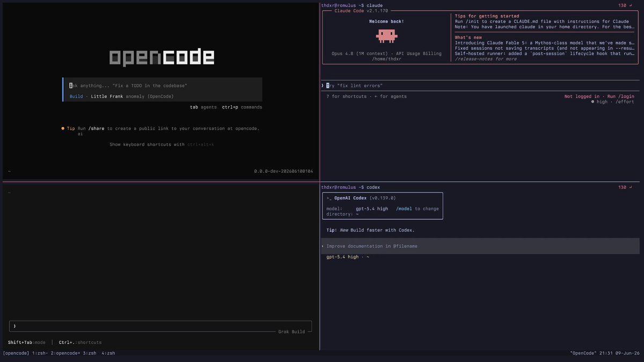Click '/release-notes for more'
This screenshot has width=644, height=362.
click(486, 59)
